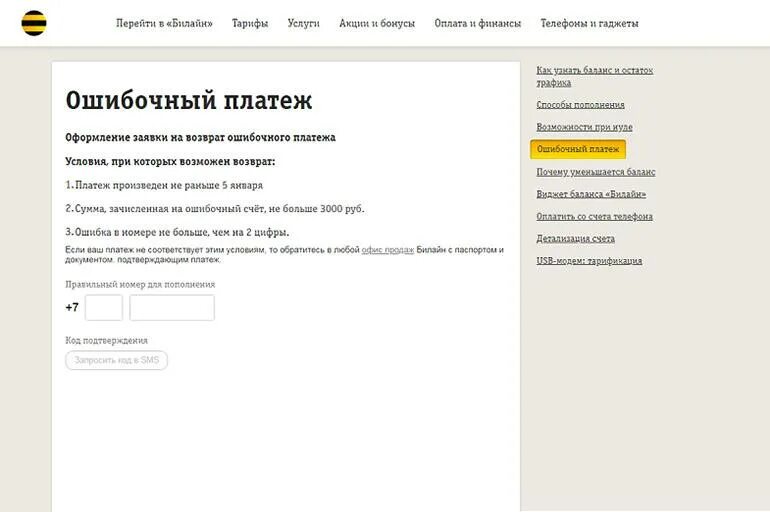Open 'Способы пополнения' sidebar link
Screen dimensions: 770x512
tap(580, 105)
